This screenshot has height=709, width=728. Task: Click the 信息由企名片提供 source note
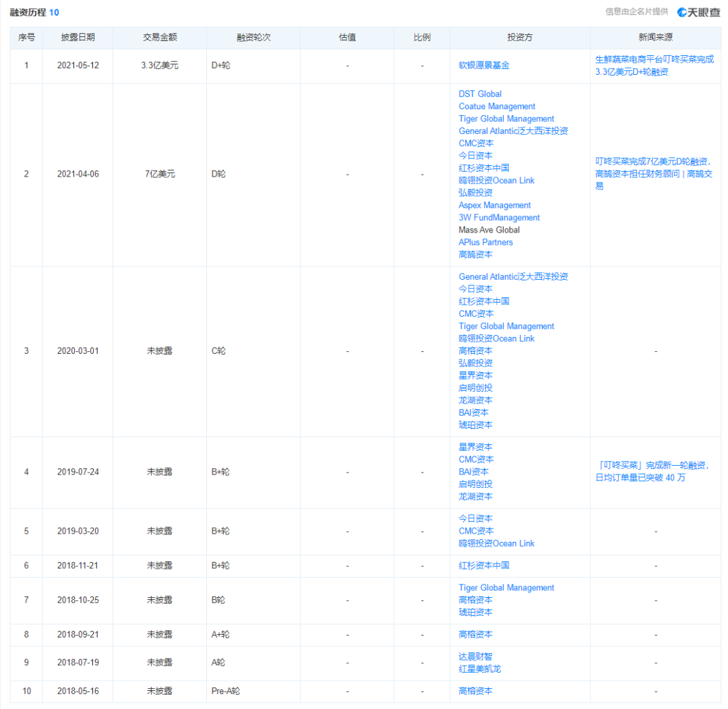pyautogui.click(x=636, y=11)
